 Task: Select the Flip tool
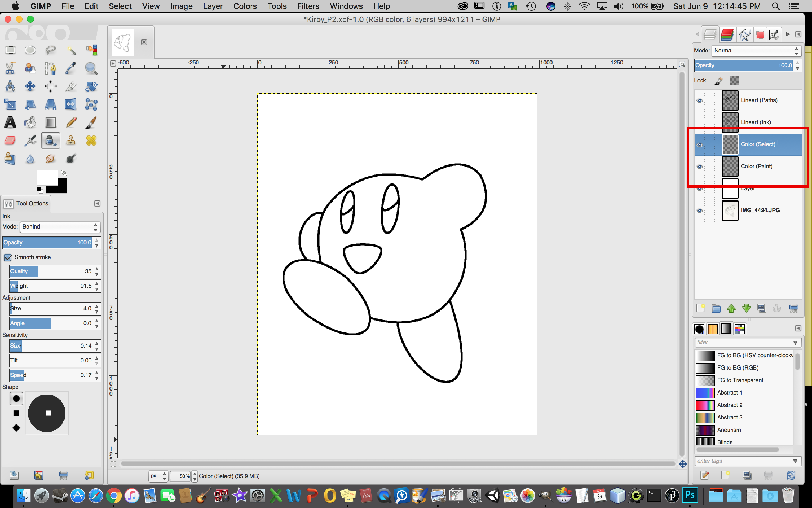(71, 104)
